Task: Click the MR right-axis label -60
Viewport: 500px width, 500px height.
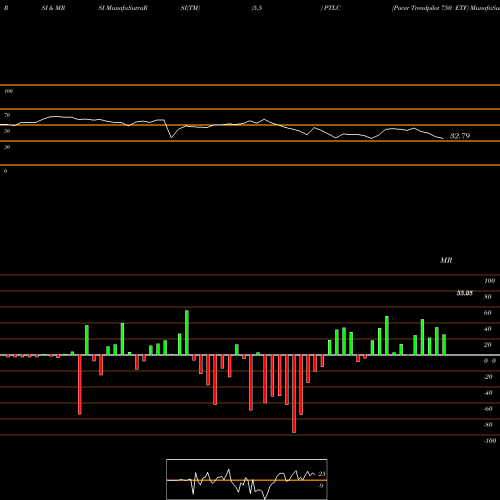Action: coord(488,409)
